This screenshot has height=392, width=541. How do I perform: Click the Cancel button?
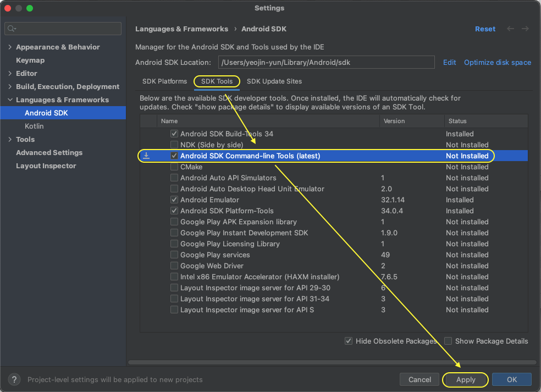pos(419,379)
